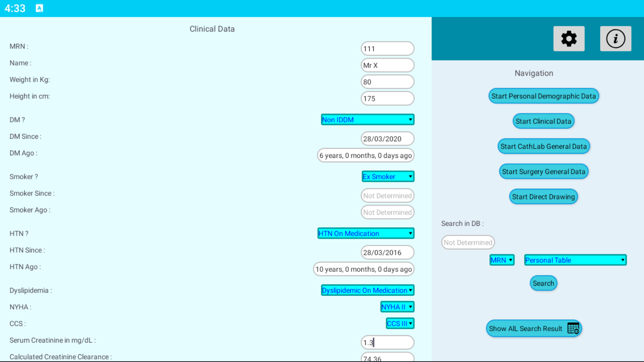The height and width of the screenshot is (362, 644).
Task: Open the Personal Table dropdown
Action: [575, 260]
